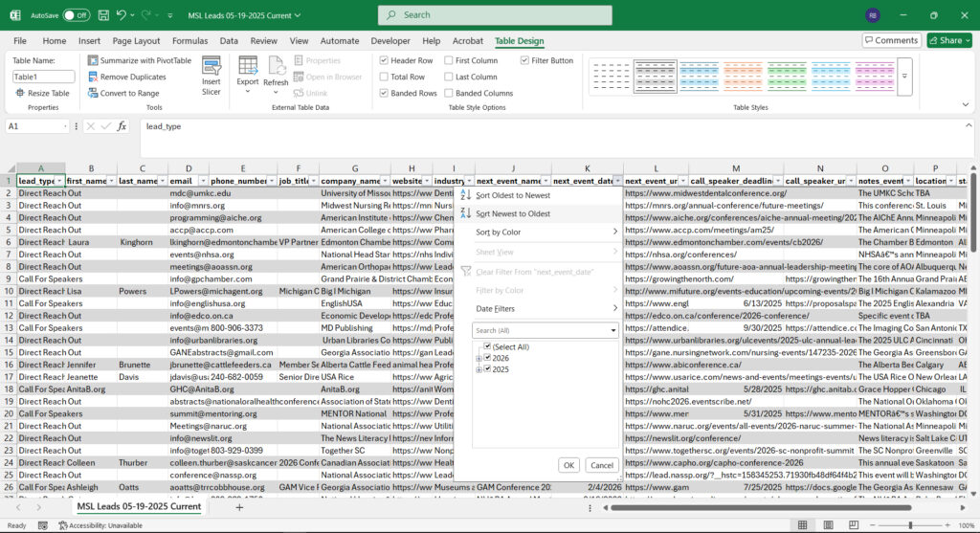Screen dimensions: 980x533
Task: Open lead_type column filter dropdown
Action: pos(60,181)
